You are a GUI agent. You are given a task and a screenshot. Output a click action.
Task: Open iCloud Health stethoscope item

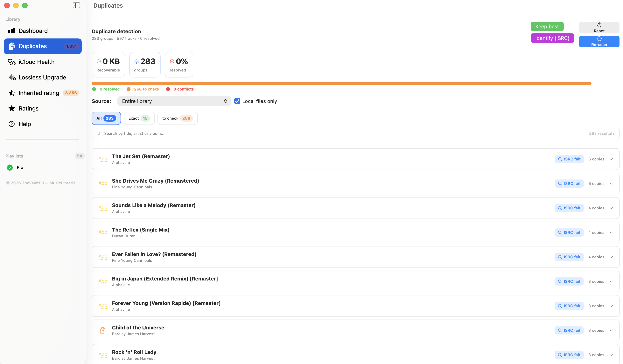pyautogui.click(x=36, y=62)
